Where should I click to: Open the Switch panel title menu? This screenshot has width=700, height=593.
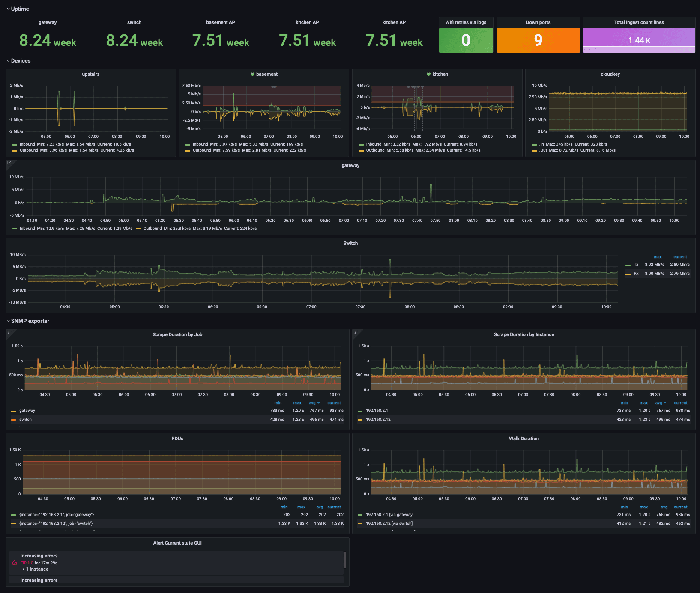pos(350,243)
